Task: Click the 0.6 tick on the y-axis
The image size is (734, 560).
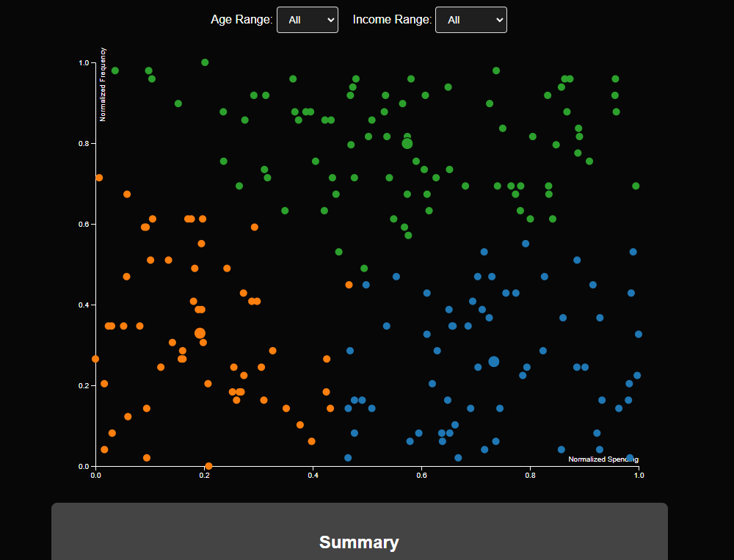Action: pyautogui.click(x=83, y=224)
